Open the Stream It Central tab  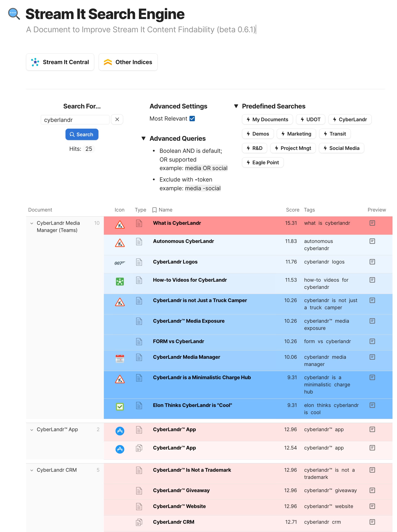(x=60, y=62)
